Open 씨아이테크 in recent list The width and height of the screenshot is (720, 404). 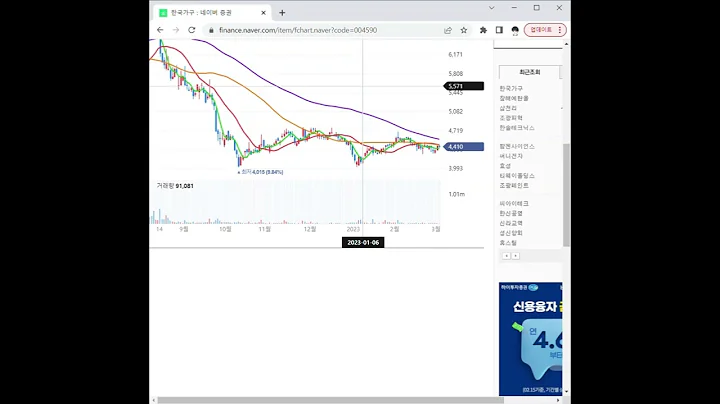[x=514, y=203]
